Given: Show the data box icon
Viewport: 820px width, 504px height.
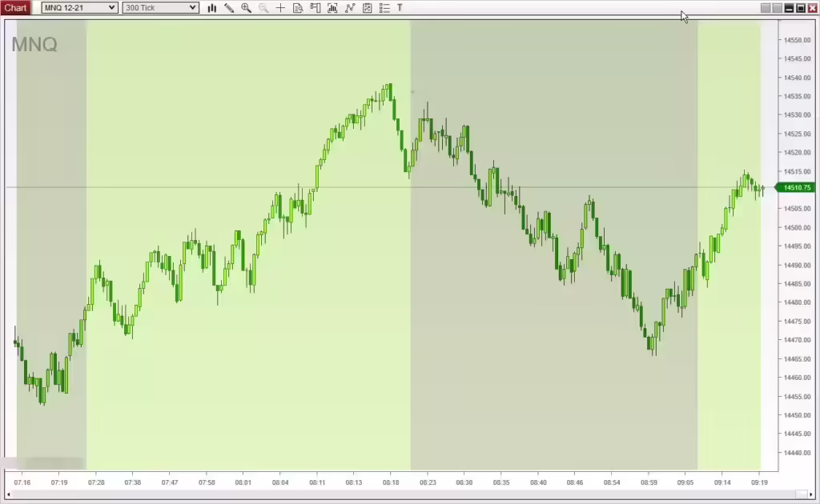Looking at the screenshot, I should 298,8.
